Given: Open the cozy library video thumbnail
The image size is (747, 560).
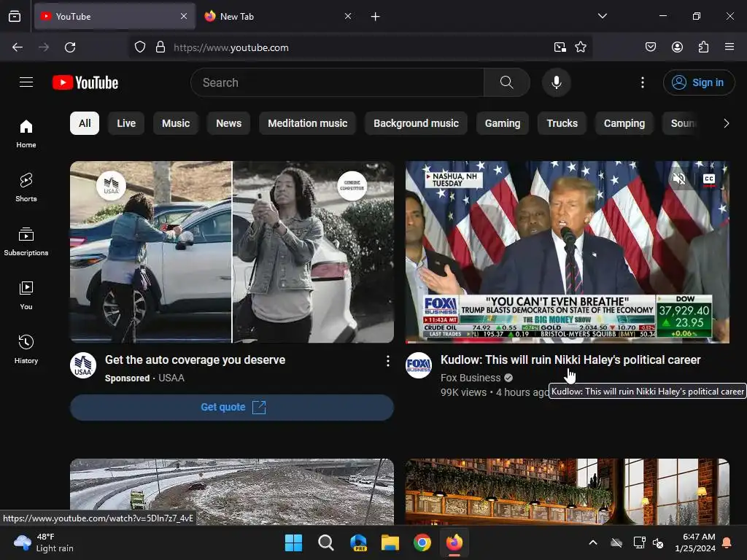Looking at the screenshot, I should pyautogui.click(x=567, y=491).
